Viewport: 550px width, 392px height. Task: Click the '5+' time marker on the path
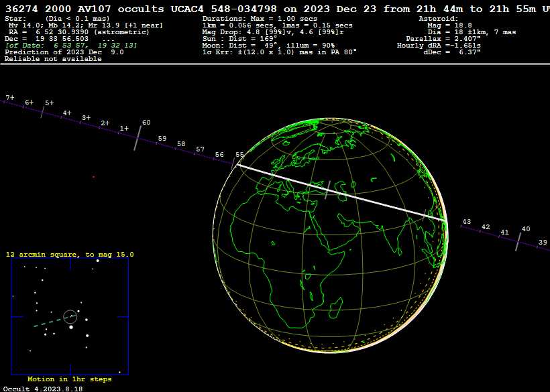50,103
